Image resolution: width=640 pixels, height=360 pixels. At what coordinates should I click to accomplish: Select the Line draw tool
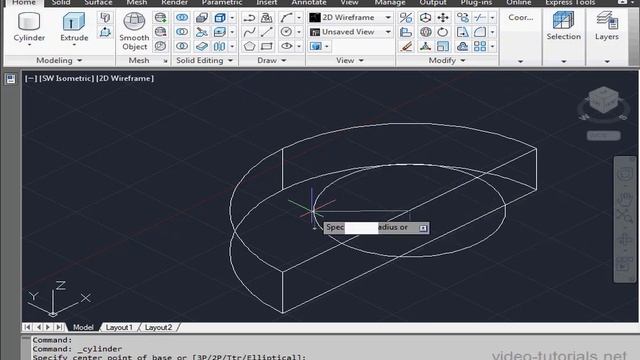[267, 32]
